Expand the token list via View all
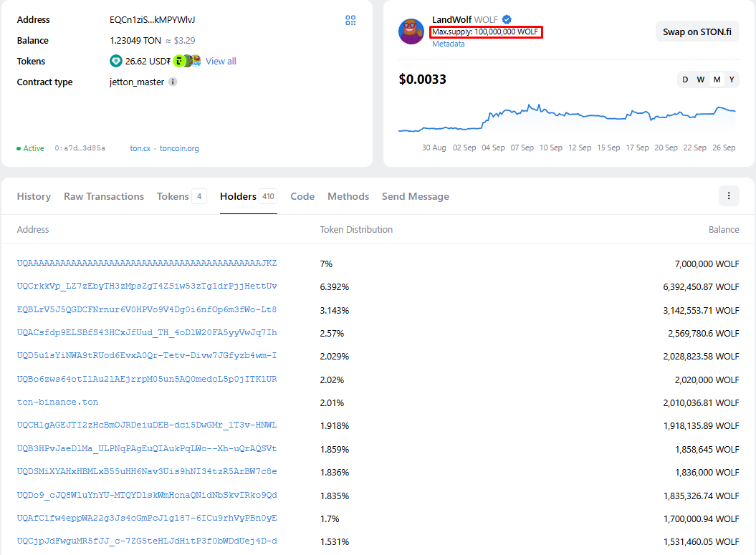Viewport: 756px width, 555px height. tap(220, 61)
